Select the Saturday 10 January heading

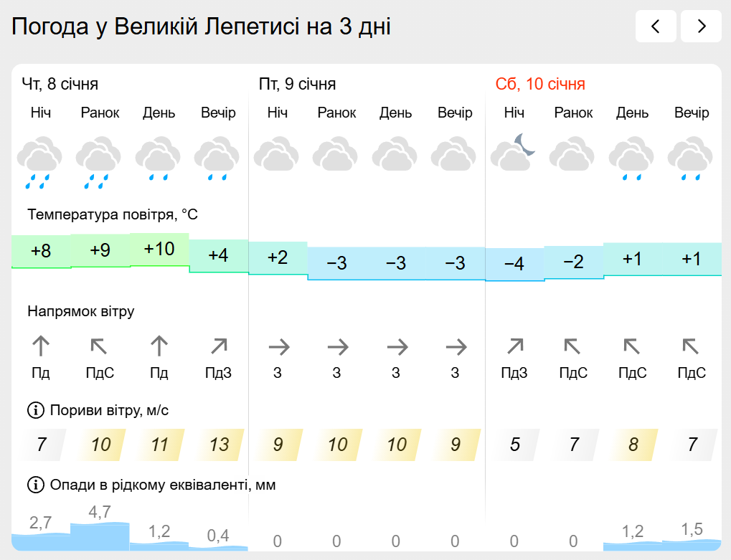[x=540, y=84]
